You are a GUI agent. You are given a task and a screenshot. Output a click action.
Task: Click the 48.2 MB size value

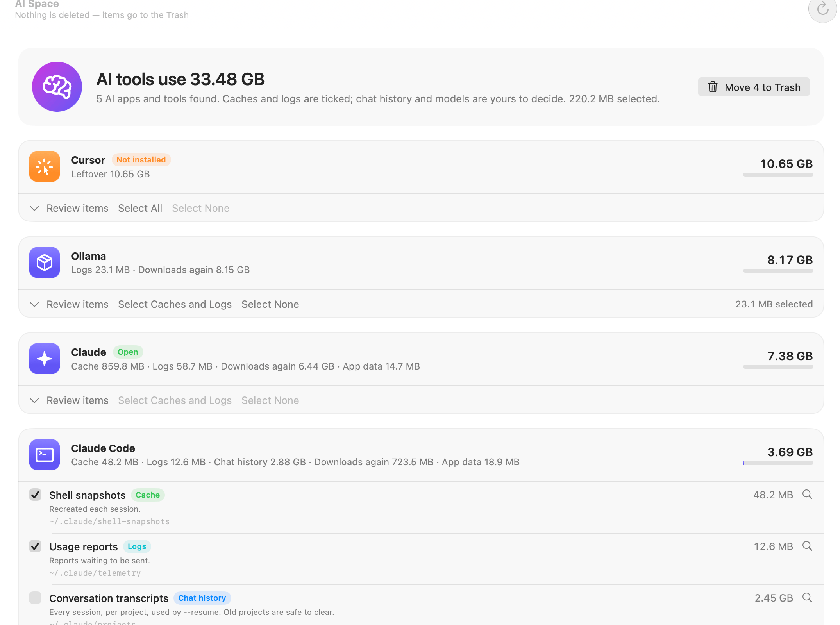click(x=773, y=495)
